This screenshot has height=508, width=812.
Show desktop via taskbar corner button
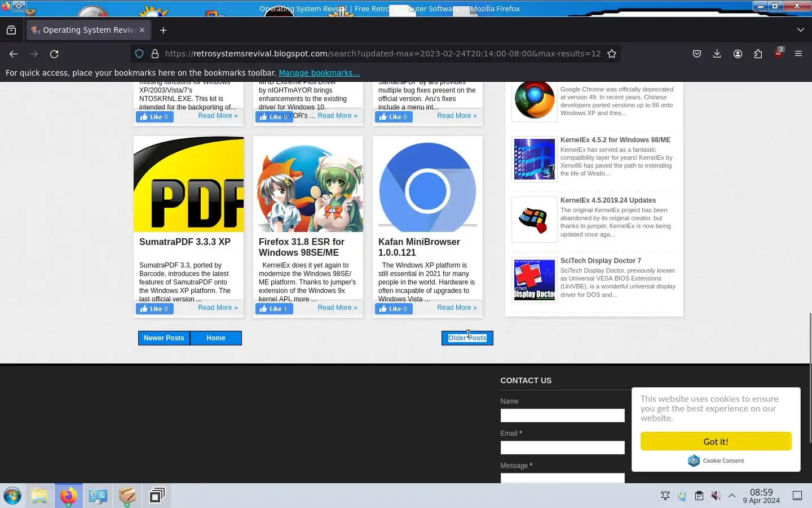(797, 496)
